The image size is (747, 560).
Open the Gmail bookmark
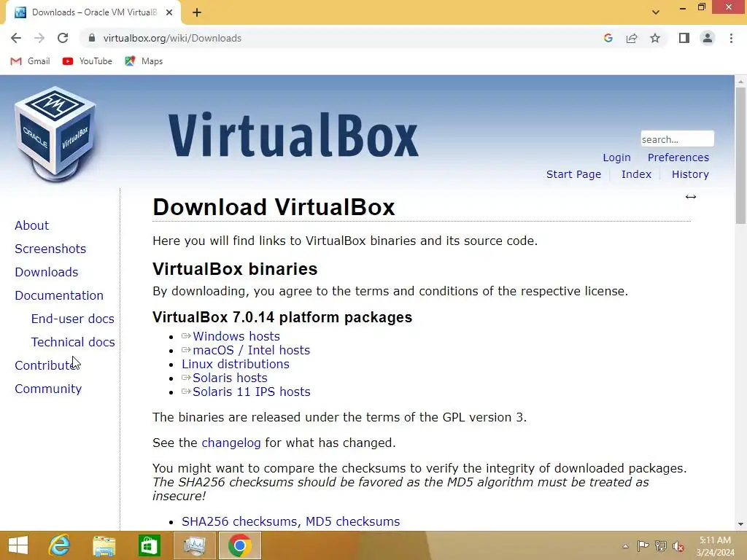click(x=30, y=61)
